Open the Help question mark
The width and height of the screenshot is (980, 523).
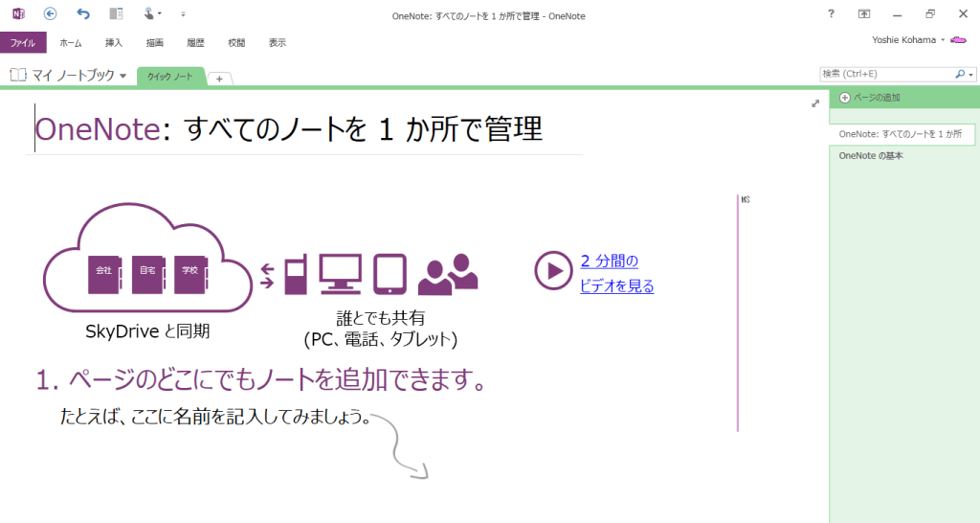coord(831,13)
